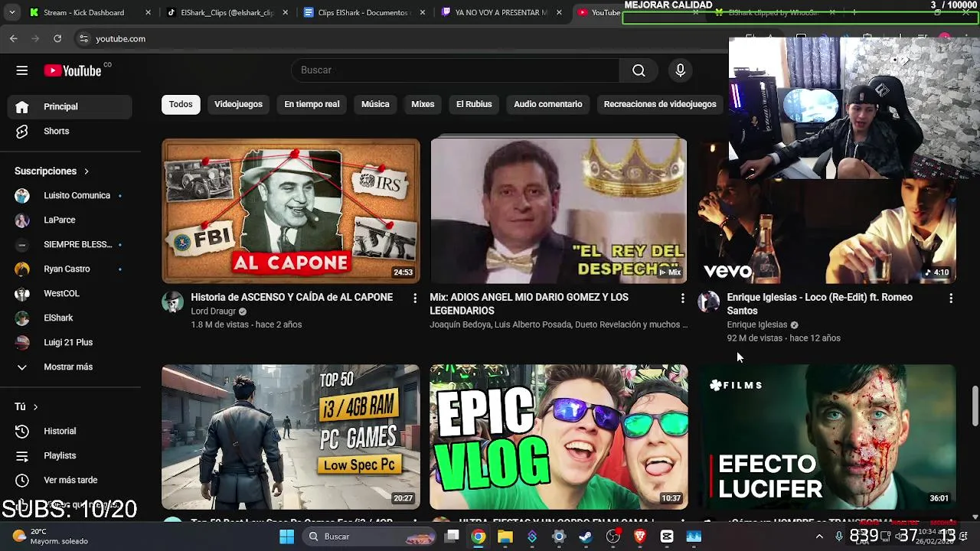Click the page vertical scrollbar thumb
Screen dimensions: 980x551
(x=975, y=406)
